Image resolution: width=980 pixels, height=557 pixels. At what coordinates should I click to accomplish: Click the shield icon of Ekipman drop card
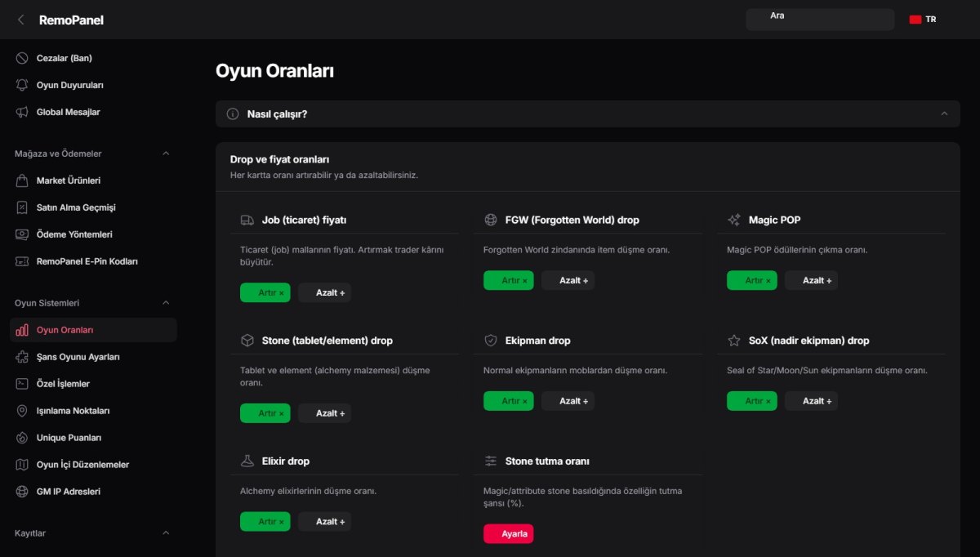tap(491, 341)
